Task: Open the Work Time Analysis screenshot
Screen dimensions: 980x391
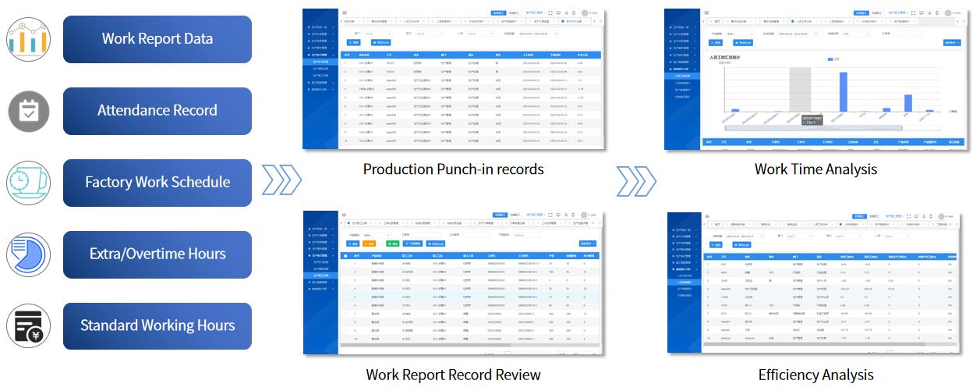Action: pyautogui.click(x=816, y=78)
